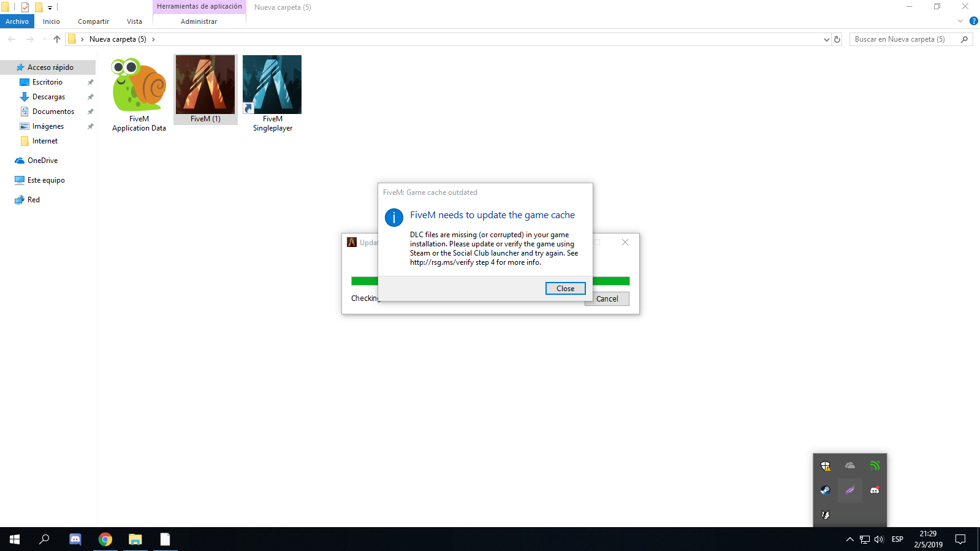The width and height of the screenshot is (980, 551).
Task: Click the breadcrumb chevron after Nueva carpeta (5)
Action: pos(153,39)
